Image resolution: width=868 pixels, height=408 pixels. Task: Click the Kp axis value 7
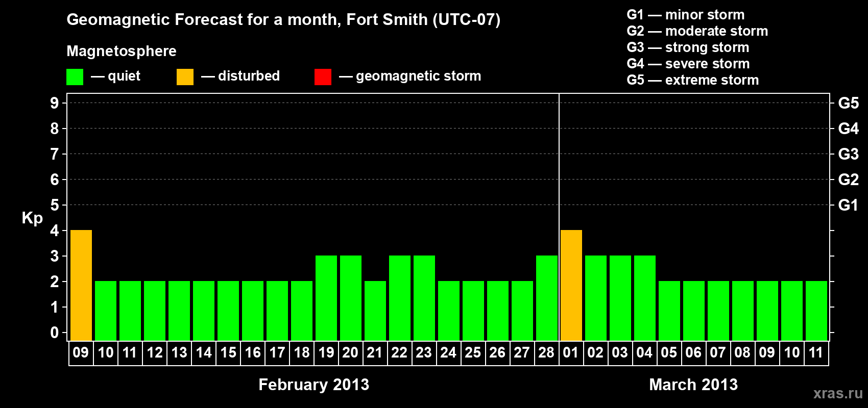pos(55,154)
